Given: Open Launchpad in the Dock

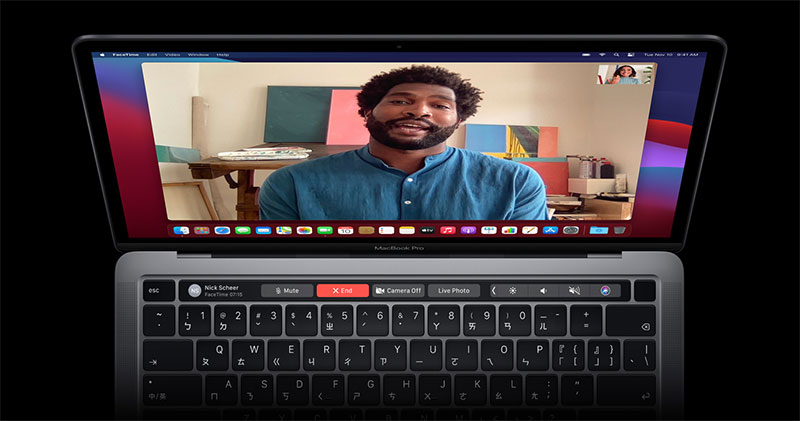Looking at the screenshot, I should [202, 231].
